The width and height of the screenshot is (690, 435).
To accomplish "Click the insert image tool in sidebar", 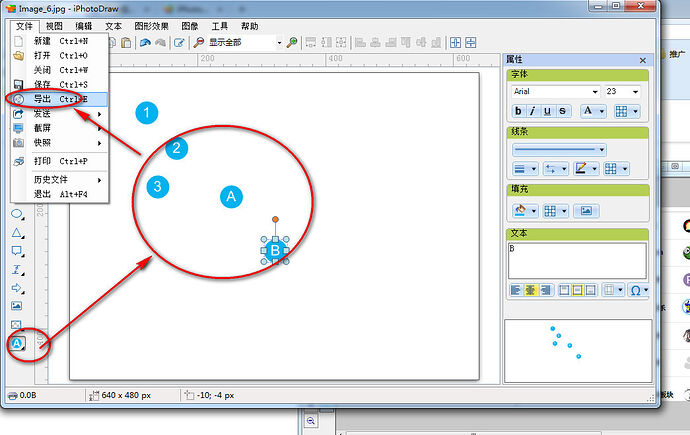I will 17,306.
